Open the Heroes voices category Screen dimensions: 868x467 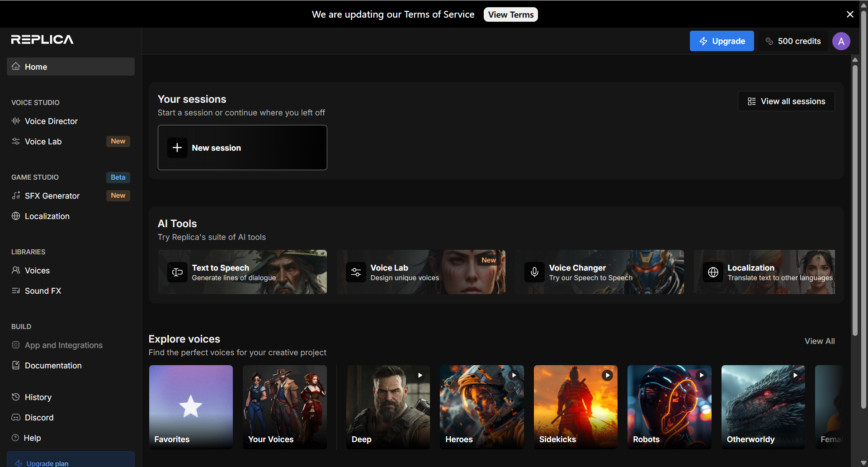[x=482, y=407]
